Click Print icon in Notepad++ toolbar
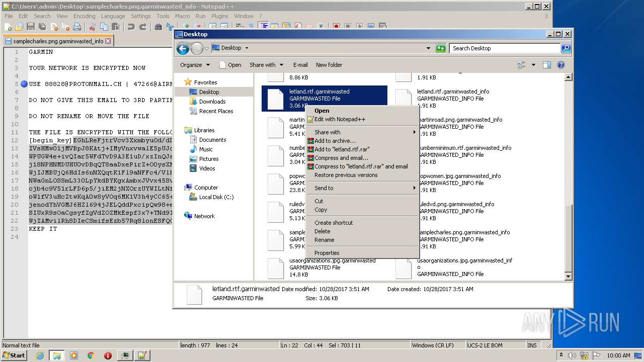The height and width of the screenshot is (362, 644). (77, 27)
